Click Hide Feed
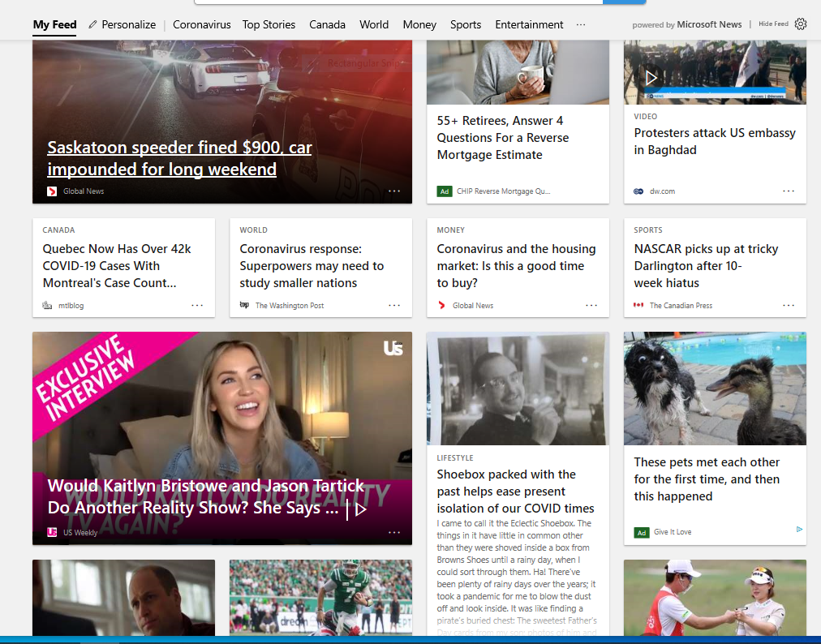The image size is (821, 644). 773,24
